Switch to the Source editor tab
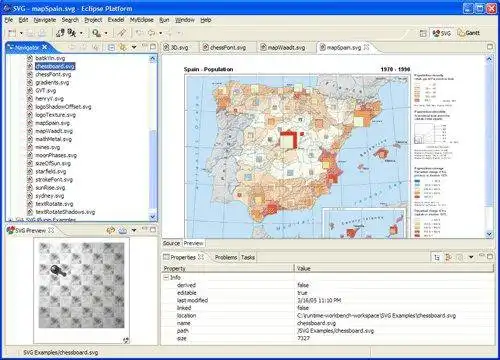This screenshot has height=360, width=500. point(172,243)
